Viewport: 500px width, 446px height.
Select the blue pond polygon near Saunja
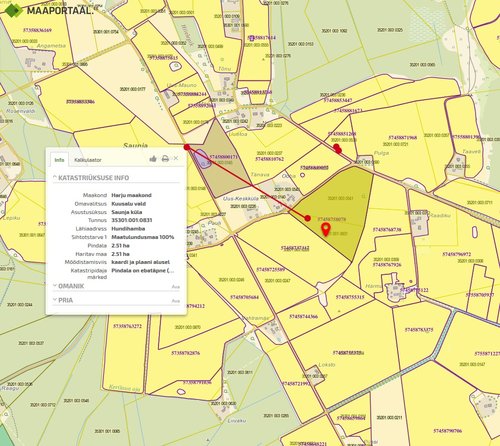(201, 159)
